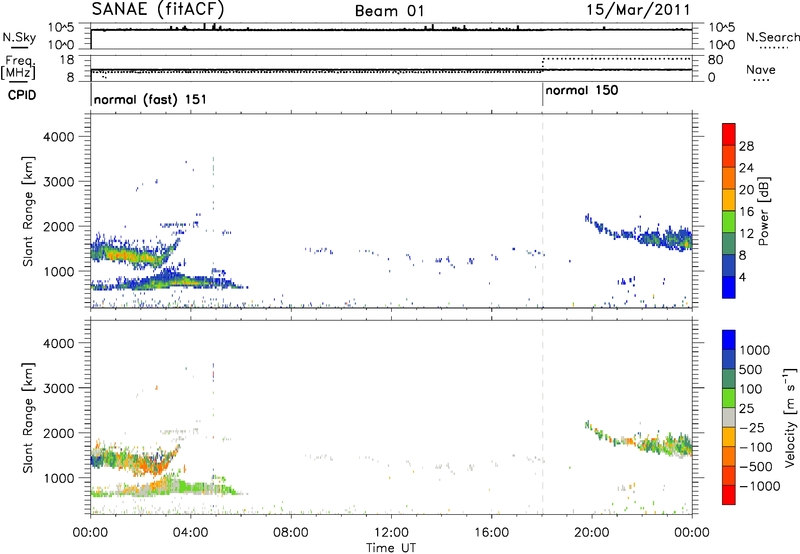Click the '04:00' time axis tick label
Image resolution: width=800 pixels, height=554 pixels.
point(191,533)
